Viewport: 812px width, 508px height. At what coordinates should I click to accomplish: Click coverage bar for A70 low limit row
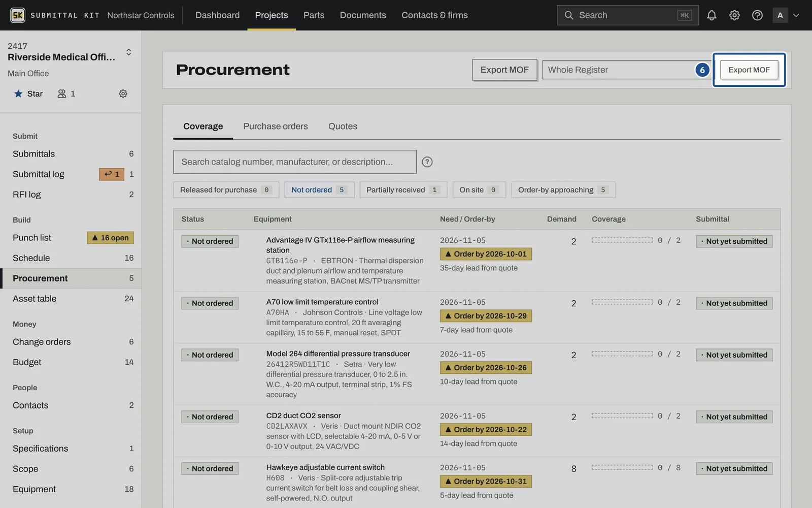(x=622, y=302)
